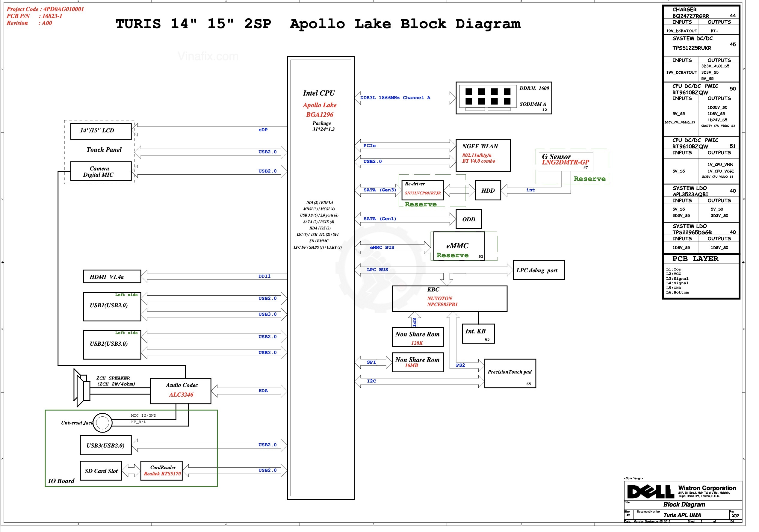
Task: Click the PS2 bus label
Action: (460, 365)
